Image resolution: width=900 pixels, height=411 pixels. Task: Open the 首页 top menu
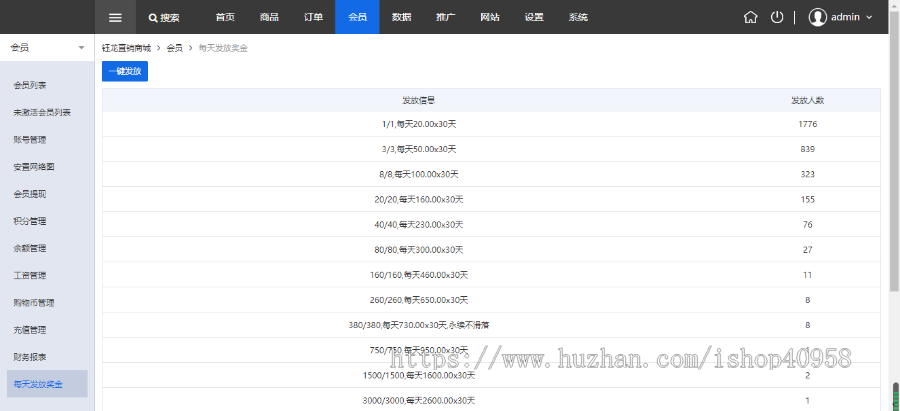pyautogui.click(x=225, y=17)
